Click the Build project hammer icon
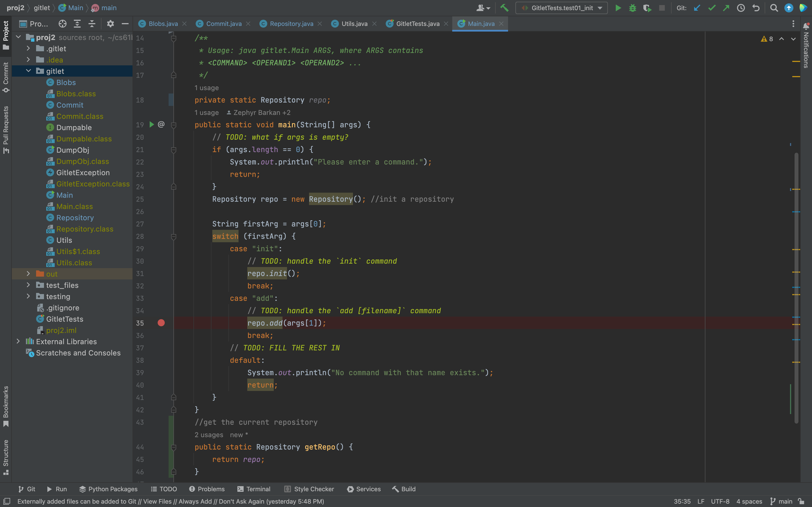Viewport: 812px width, 507px height. click(504, 8)
